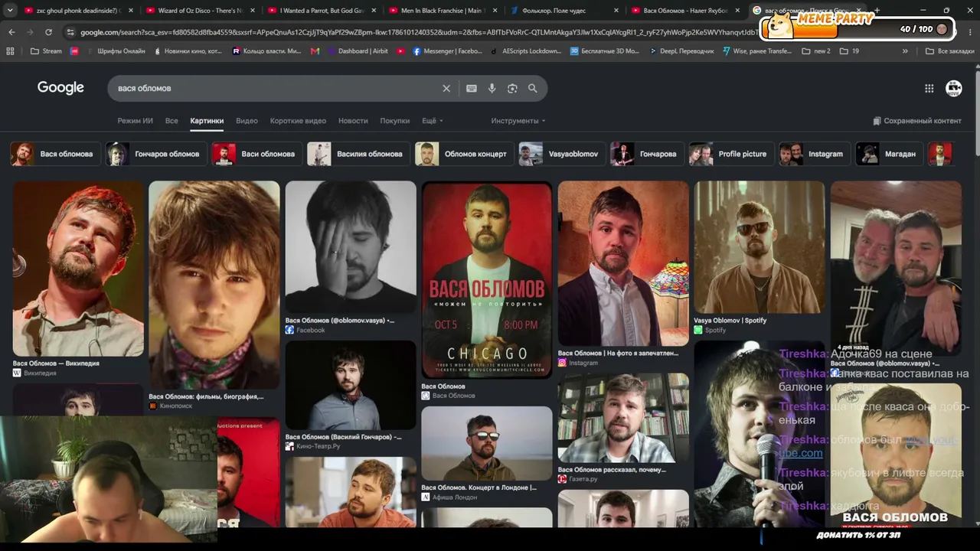Filter by the Instagram chip
Image resolution: width=980 pixels, height=551 pixels.
pos(813,154)
